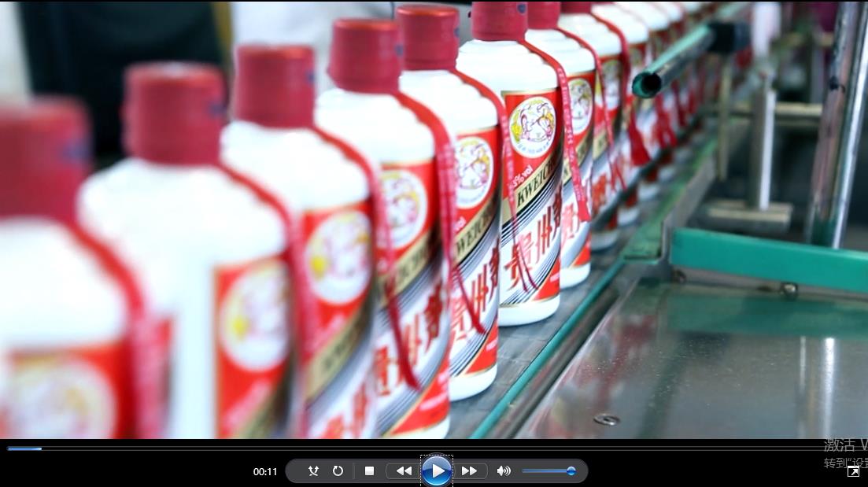Click the previous/rewind button
This screenshot has height=487, width=868.
(x=404, y=471)
